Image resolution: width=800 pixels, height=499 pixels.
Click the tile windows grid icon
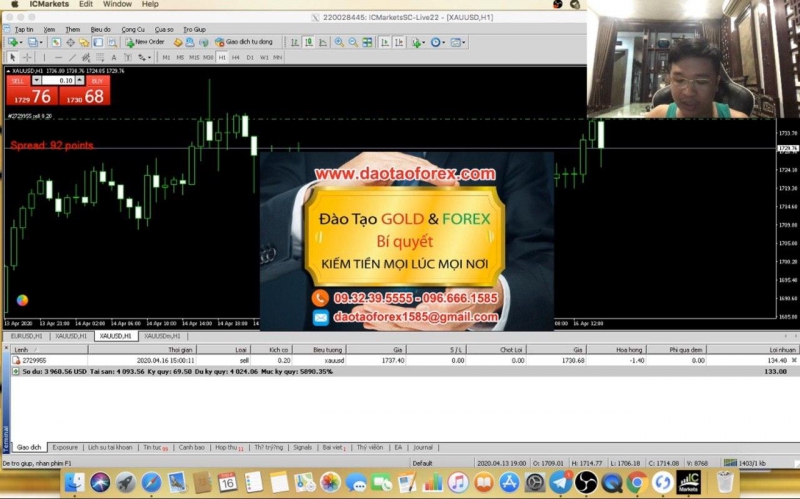coord(367,42)
